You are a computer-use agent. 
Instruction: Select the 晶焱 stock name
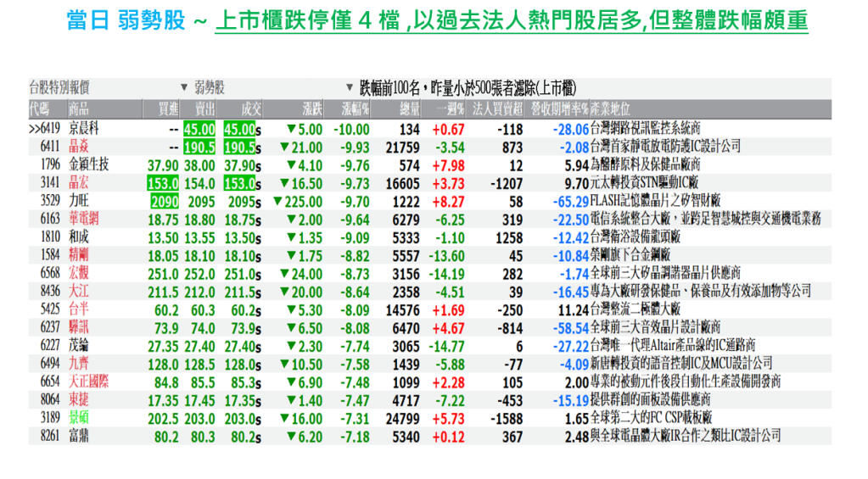tap(79, 147)
